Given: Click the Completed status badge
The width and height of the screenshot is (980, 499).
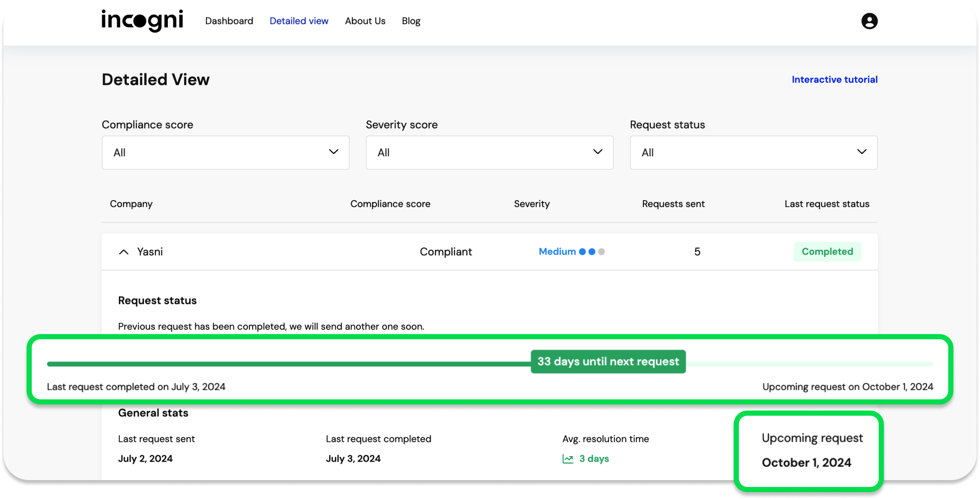Looking at the screenshot, I should point(827,252).
